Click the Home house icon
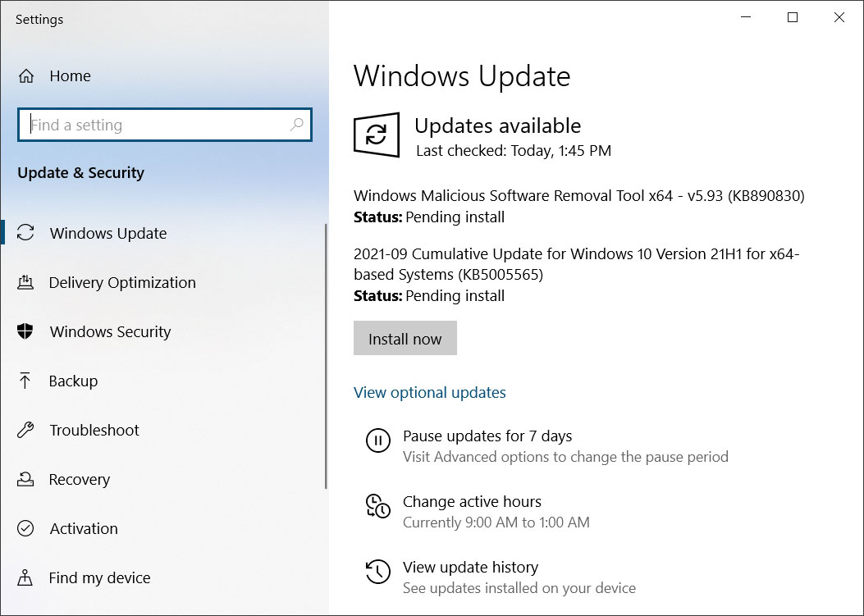The width and height of the screenshot is (864, 616). pyautogui.click(x=26, y=75)
